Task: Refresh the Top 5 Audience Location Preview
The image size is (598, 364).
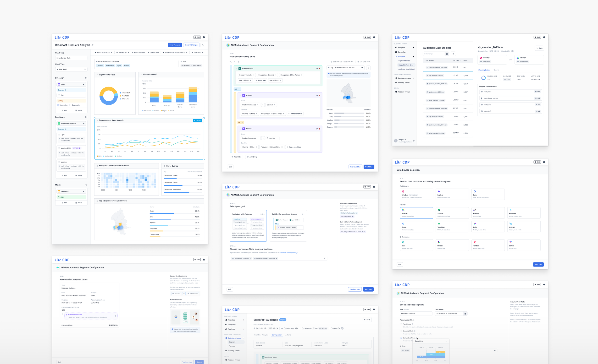Action: [368, 68]
